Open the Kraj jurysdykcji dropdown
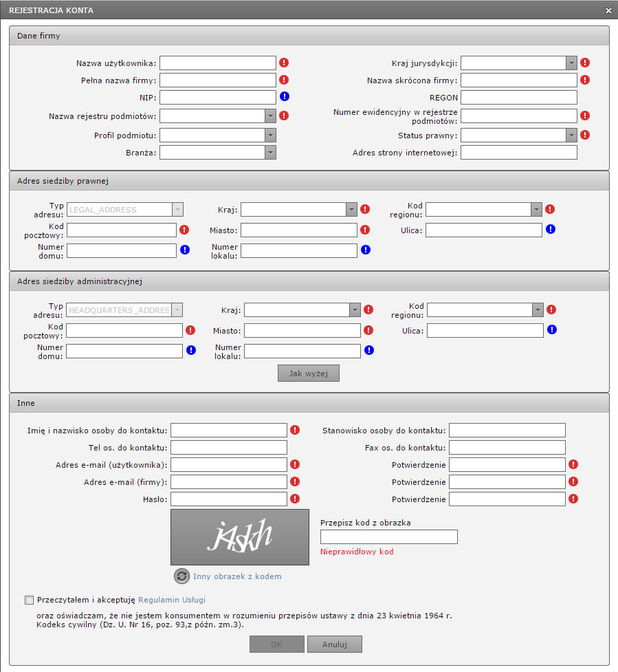The image size is (618, 672). coord(571,63)
